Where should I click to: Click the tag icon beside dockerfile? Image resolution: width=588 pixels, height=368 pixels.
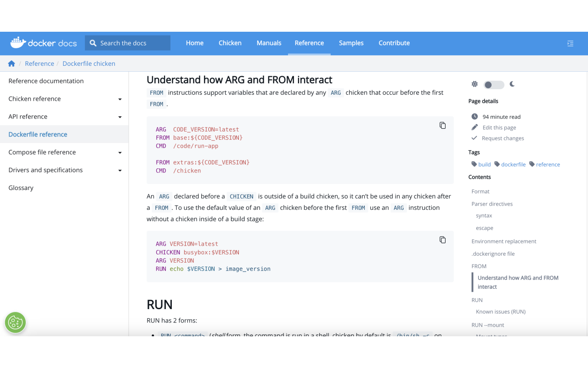pyautogui.click(x=497, y=164)
